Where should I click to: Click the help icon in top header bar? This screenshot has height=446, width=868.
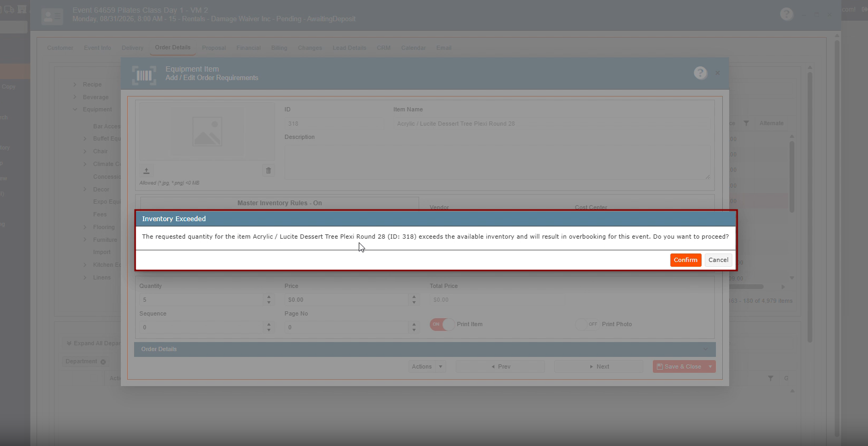786,14
